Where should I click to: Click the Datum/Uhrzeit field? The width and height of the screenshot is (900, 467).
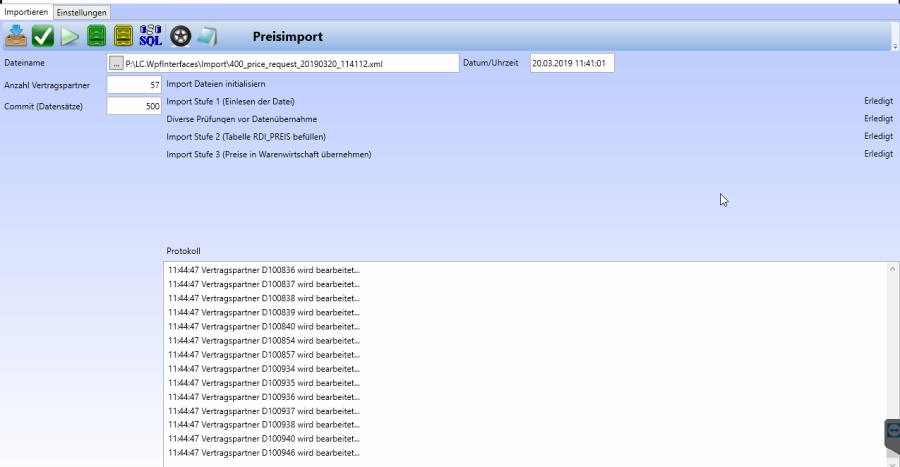[x=571, y=63]
